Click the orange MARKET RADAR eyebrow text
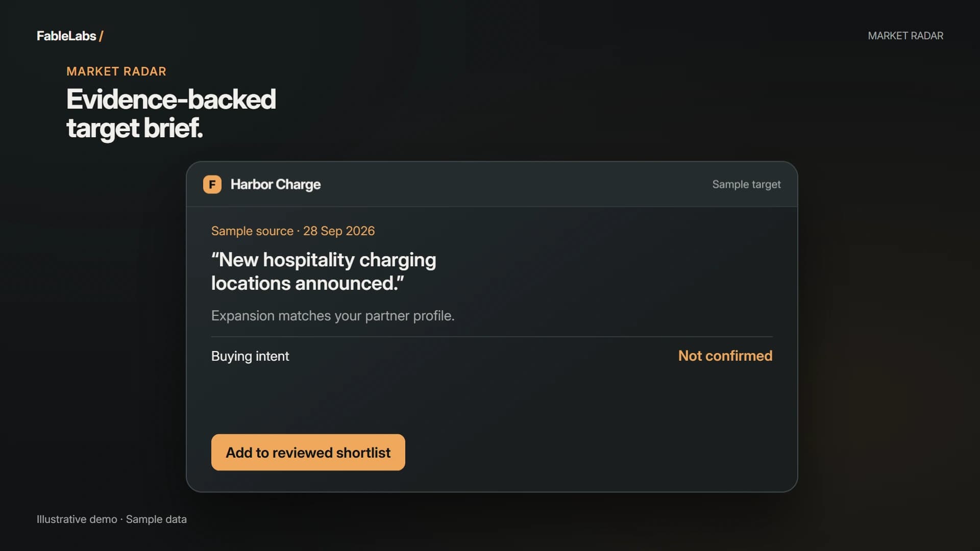The height and width of the screenshot is (551, 980). click(x=116, y=71)
